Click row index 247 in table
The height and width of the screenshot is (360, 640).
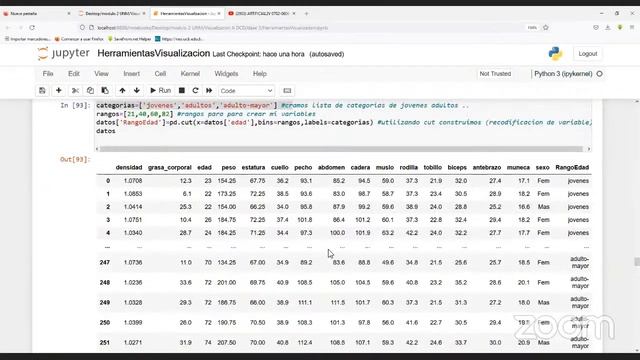[x=104, y=262]
